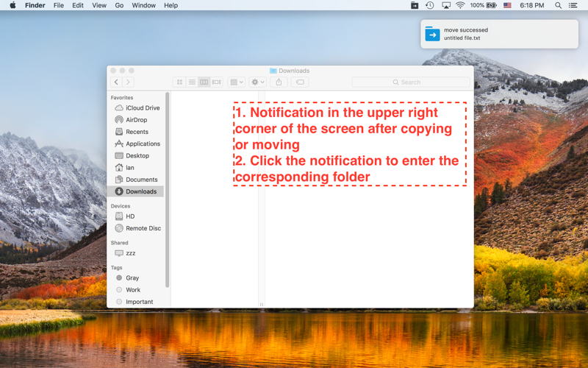Open the File menu

pyautogui.click(x=59, y=5)
